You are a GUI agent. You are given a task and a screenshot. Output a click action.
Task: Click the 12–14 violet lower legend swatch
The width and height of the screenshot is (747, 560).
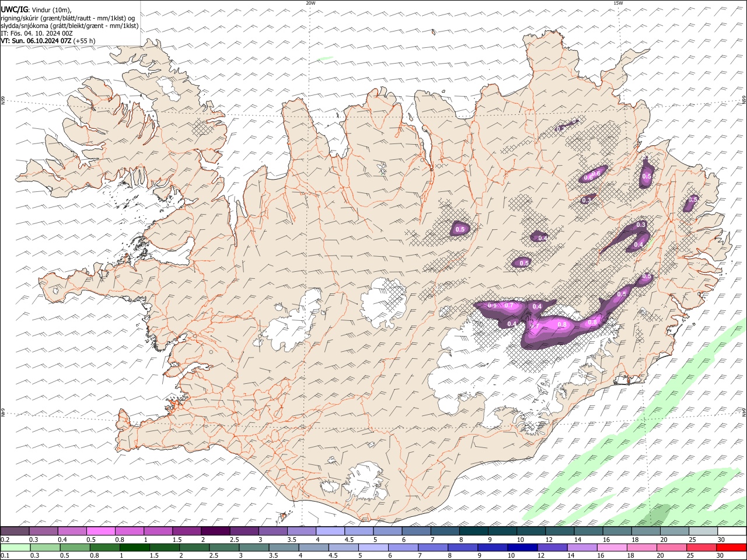tap(552, 548)
